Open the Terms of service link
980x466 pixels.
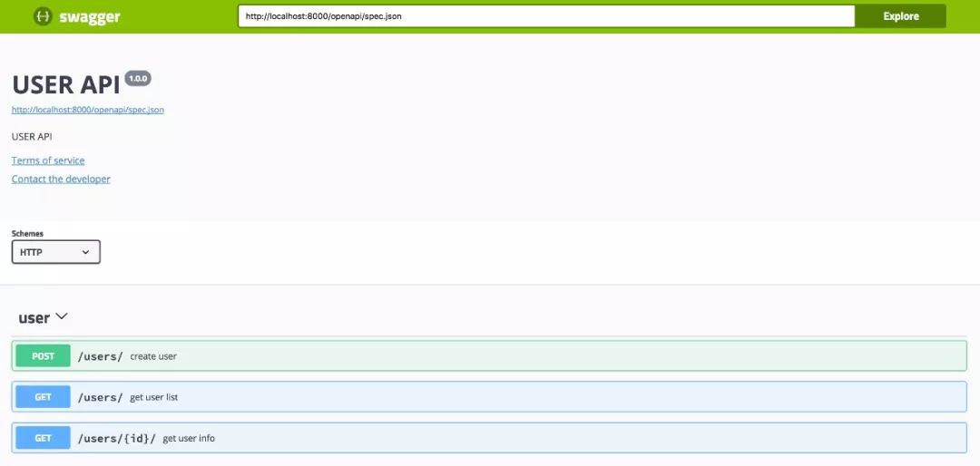48,160
